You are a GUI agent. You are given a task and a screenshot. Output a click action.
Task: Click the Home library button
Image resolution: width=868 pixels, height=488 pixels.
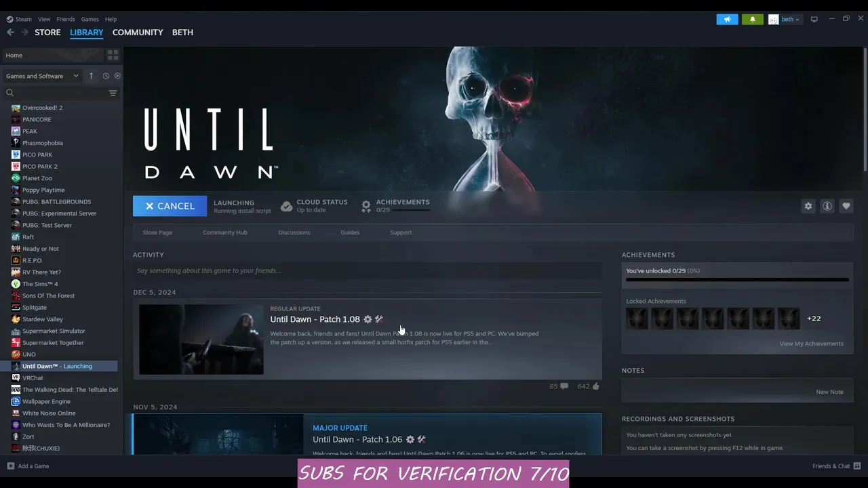[53, 55]
